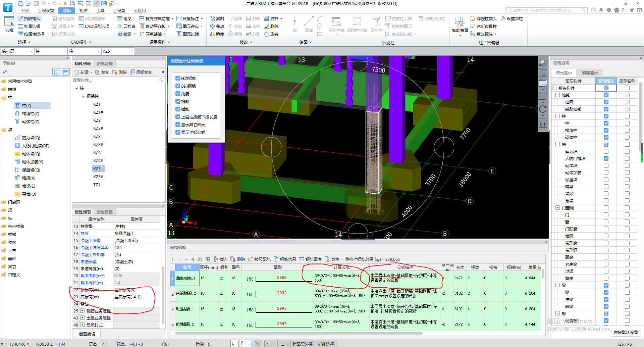Click 层间复制 in component list toolbar
Screen dimensions: 644x347
point(141,72)
